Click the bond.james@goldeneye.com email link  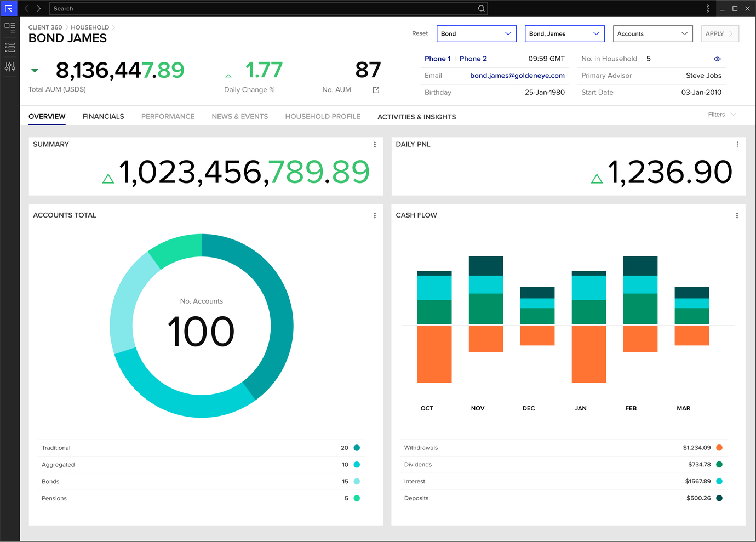(x=518, y=76)
